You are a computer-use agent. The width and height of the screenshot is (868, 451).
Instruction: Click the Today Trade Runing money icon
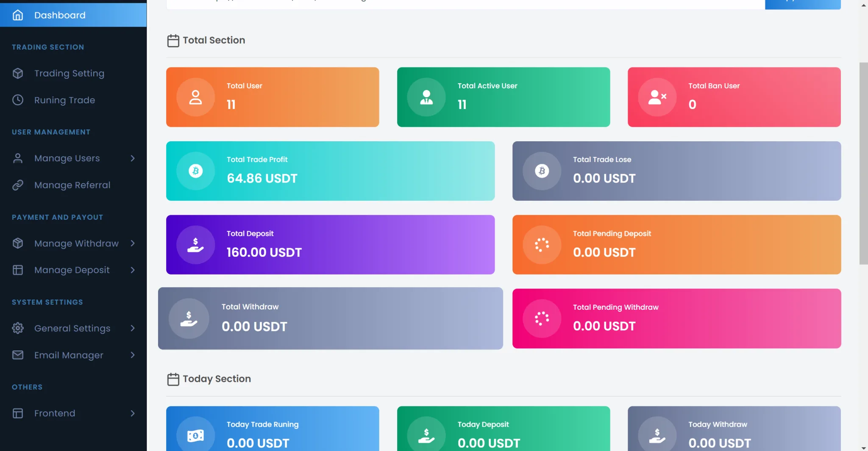coord(195,435)
